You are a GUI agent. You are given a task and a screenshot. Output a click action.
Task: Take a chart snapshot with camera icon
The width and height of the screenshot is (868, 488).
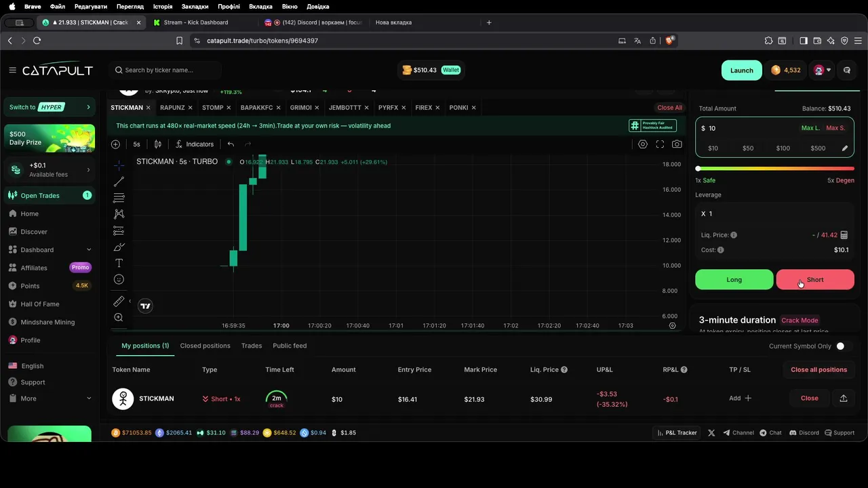677,144
